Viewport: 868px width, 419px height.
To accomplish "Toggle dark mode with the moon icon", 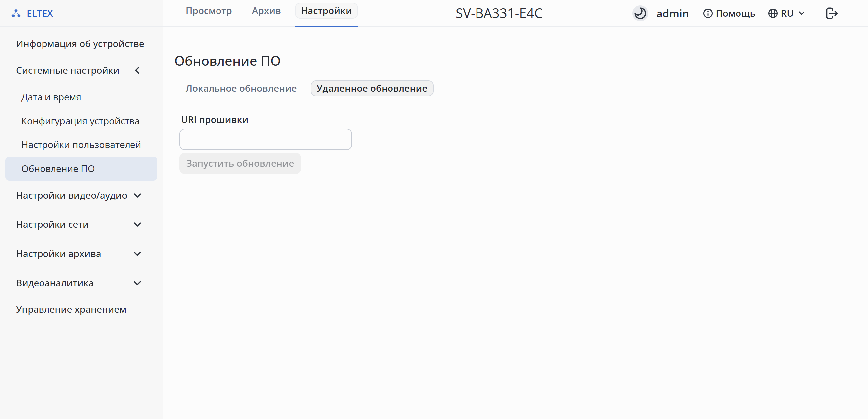I will 640,14.
